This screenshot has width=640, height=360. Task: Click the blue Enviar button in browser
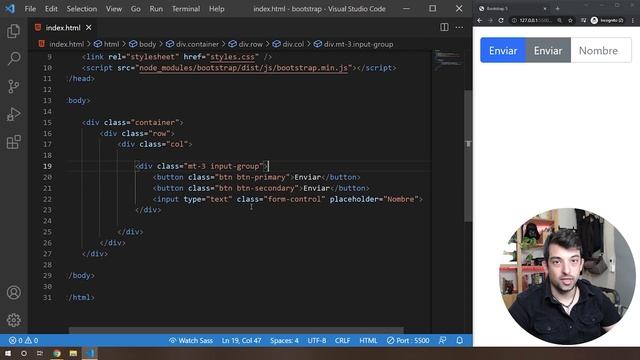pyautogui.click(x=503, y=51)
